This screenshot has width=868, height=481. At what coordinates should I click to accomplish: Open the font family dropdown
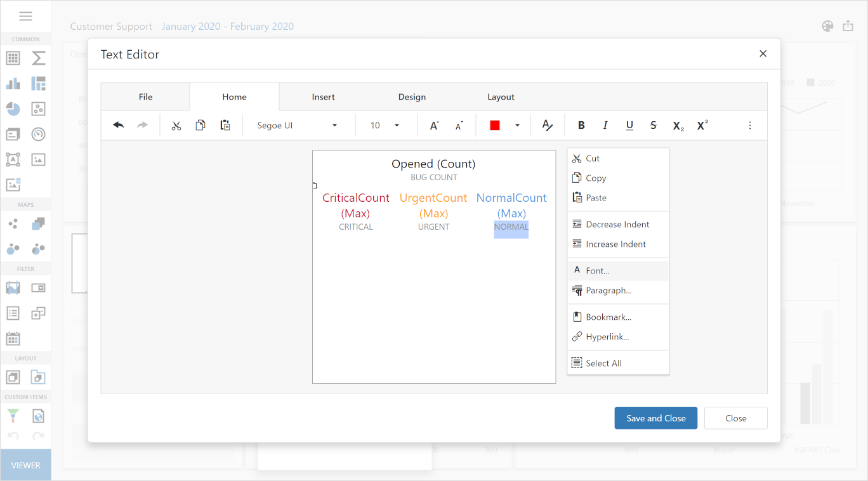tap(298, 125)
